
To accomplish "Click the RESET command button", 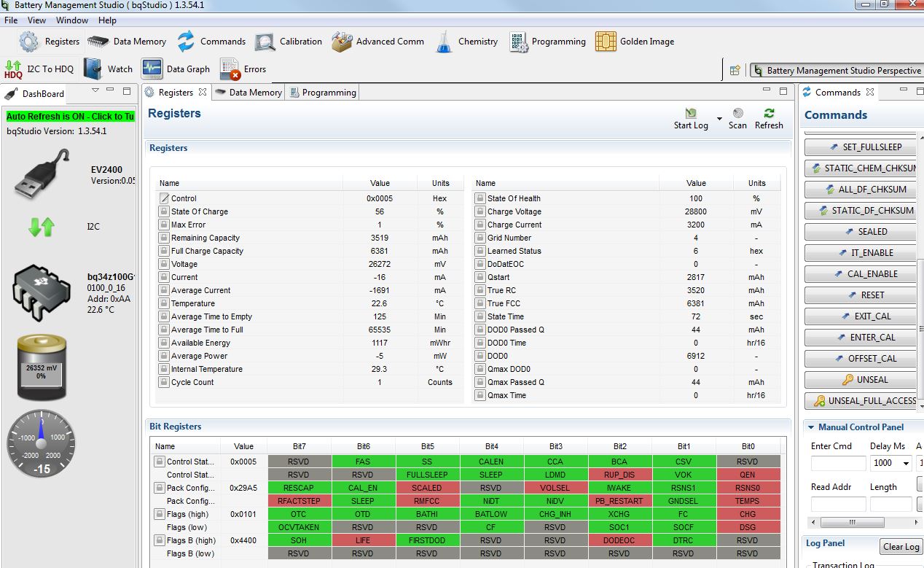I will click(861, 295).
